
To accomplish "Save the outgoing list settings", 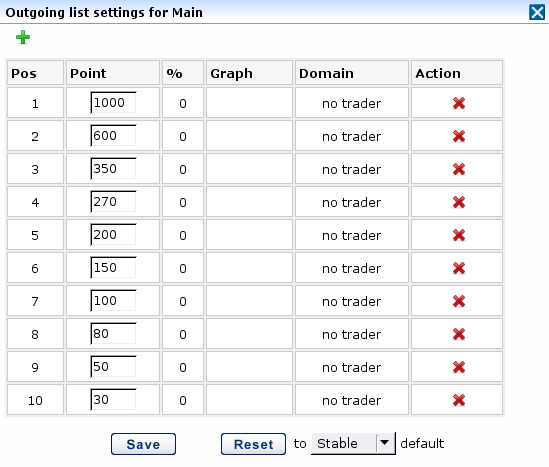I will pyautogui.click(x=143, y=444).
